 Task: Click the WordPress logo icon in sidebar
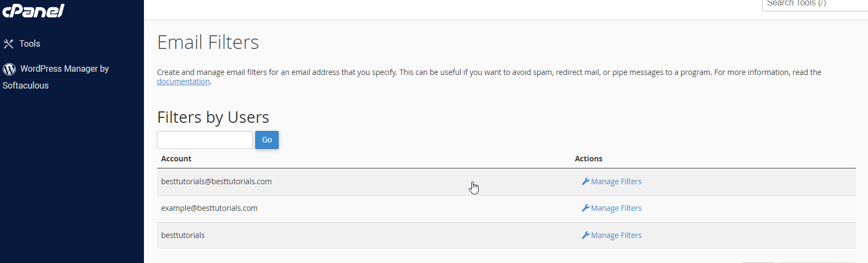9,69
